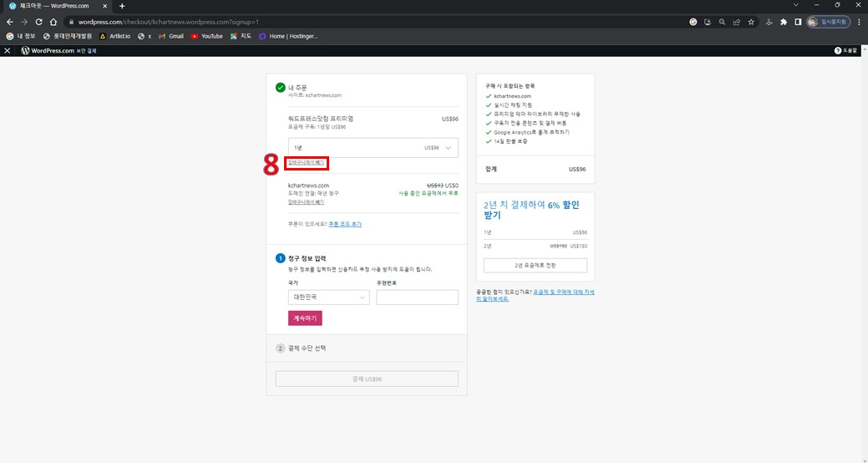The height and width of the screenshot is (463, 868).
Task: Open the Extensions puzzle icon
Action: pos(784,23)
